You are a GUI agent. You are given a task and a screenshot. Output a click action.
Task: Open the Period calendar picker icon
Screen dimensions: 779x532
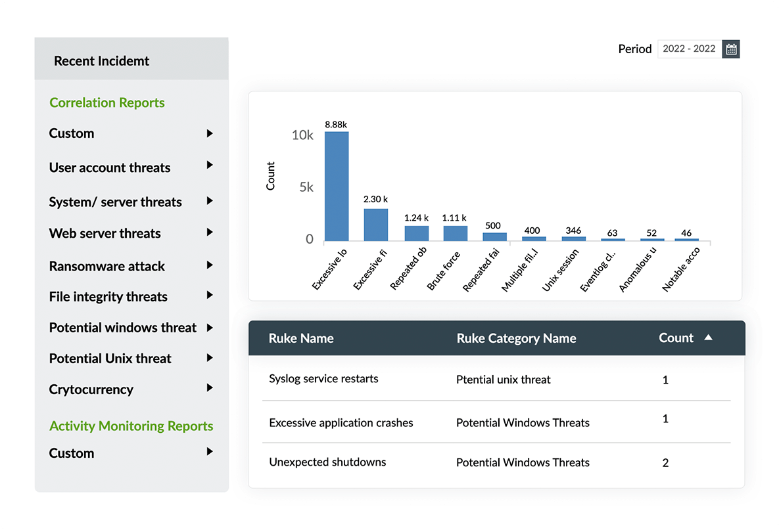coord(731,49)
